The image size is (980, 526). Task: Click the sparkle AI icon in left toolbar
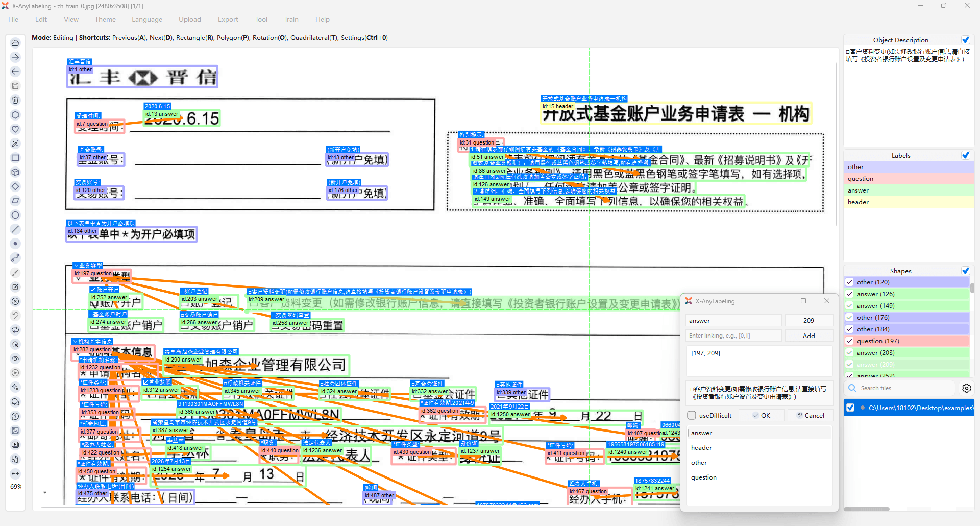pyautogui.click(x=15, y=387)
